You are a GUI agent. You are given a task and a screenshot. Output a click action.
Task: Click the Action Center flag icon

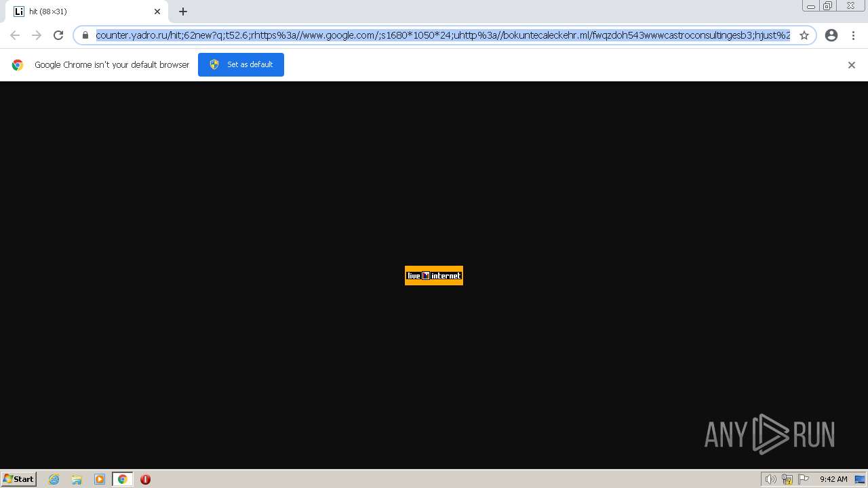(804, 479)
